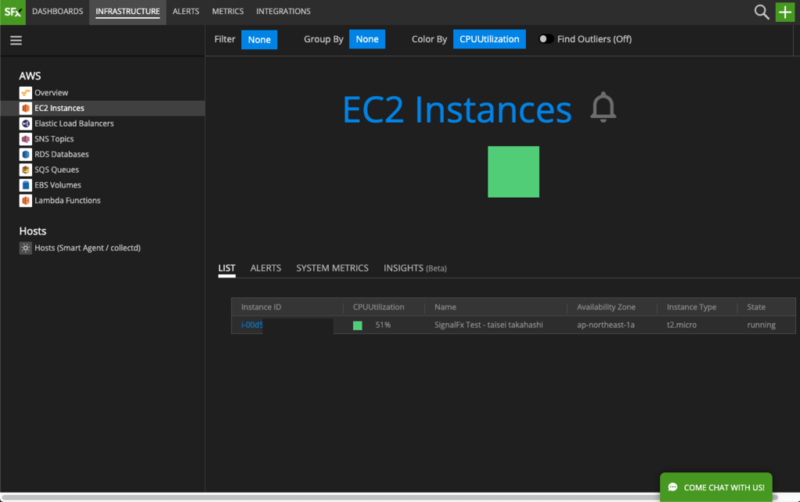Switch to the SYSTEM METRICS tab
Screen dimensions: 800x502
coord(332,268)
